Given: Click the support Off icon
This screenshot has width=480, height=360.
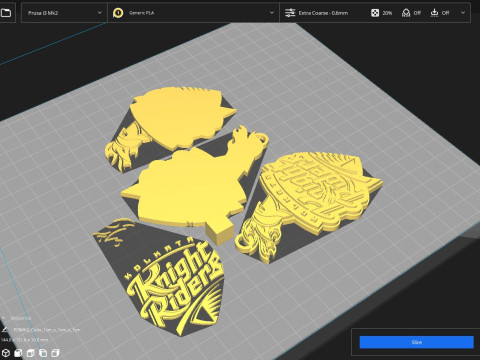Looking at the screenshot, I should (406, 13).
